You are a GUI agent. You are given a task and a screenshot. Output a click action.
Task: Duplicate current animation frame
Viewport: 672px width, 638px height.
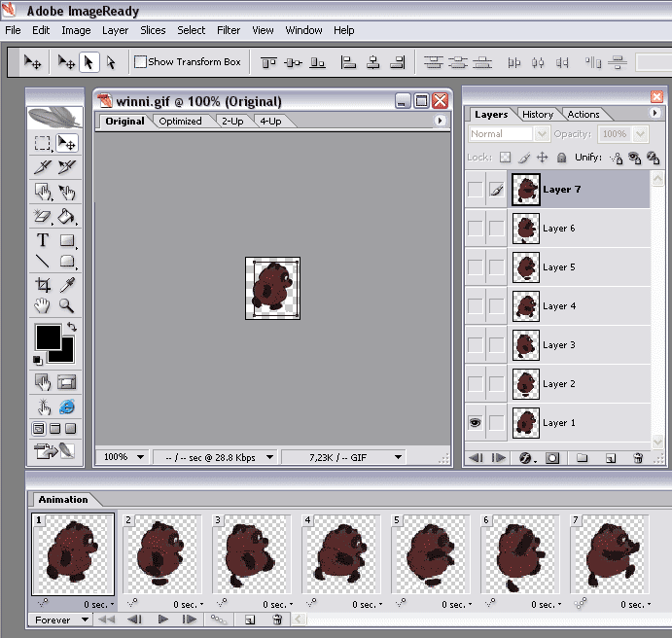coord(249,620)
